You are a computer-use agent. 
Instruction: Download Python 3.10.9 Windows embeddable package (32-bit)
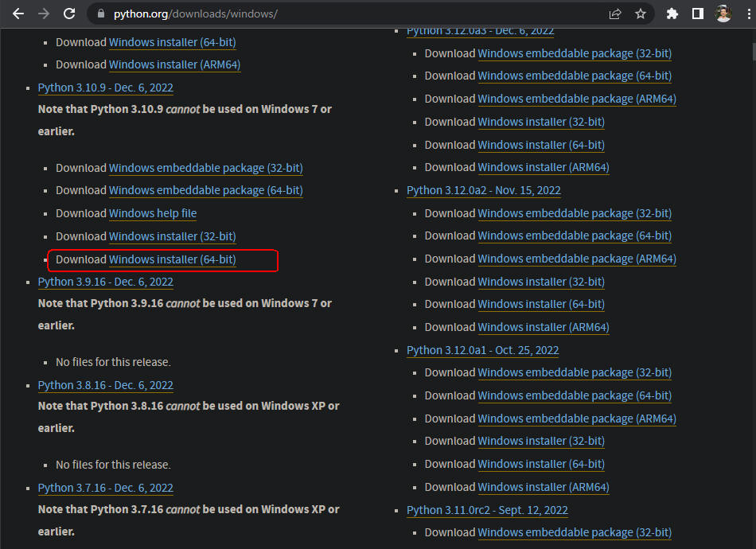pos(206,168)
